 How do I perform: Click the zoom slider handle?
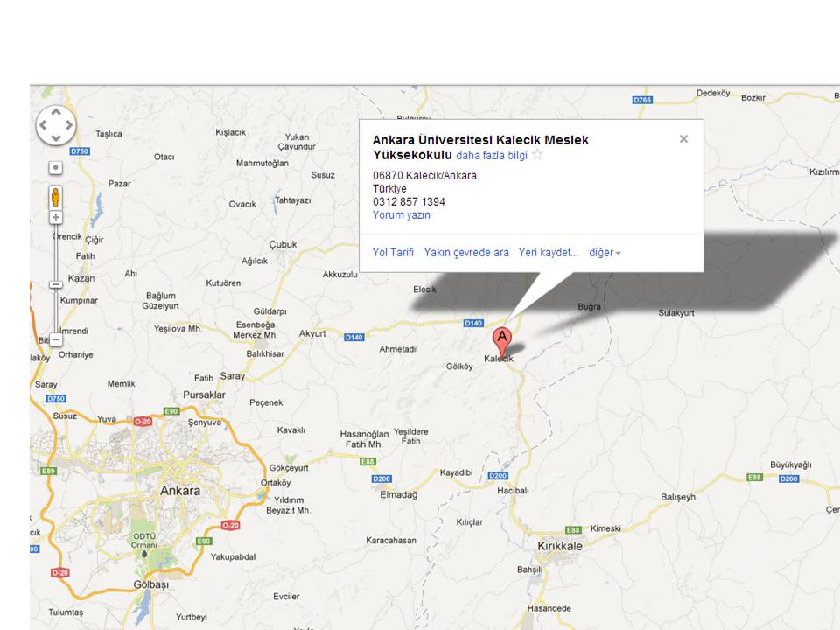tap(56, 285)
